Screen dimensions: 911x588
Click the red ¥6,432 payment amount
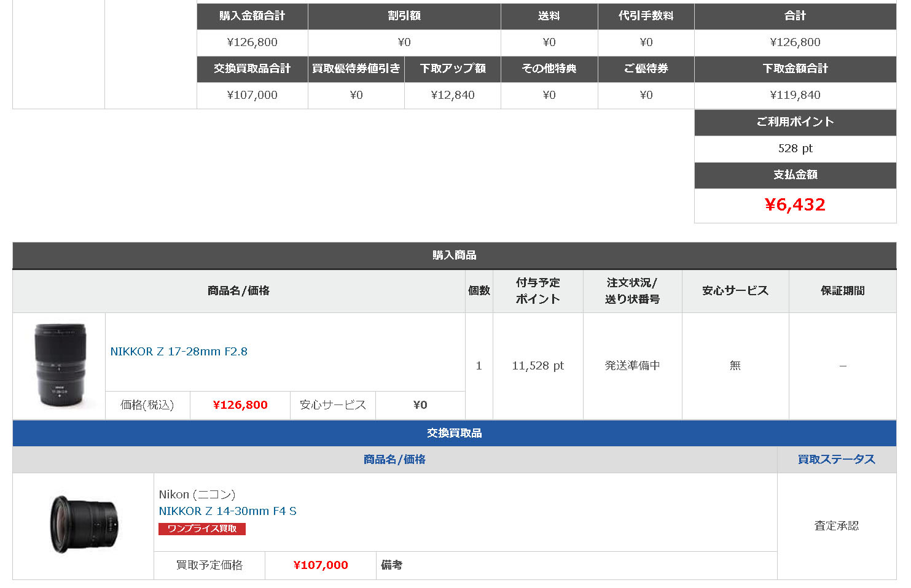click(796, 205)
